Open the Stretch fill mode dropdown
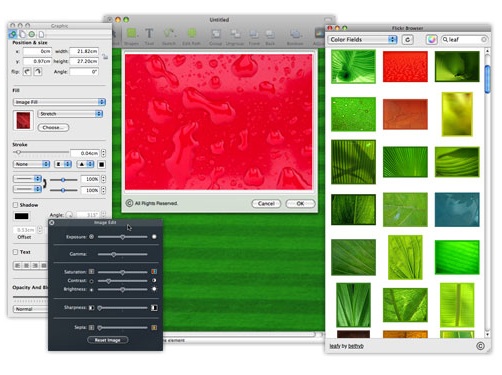This screenshot has height=375, width=502. pos(70,114)
